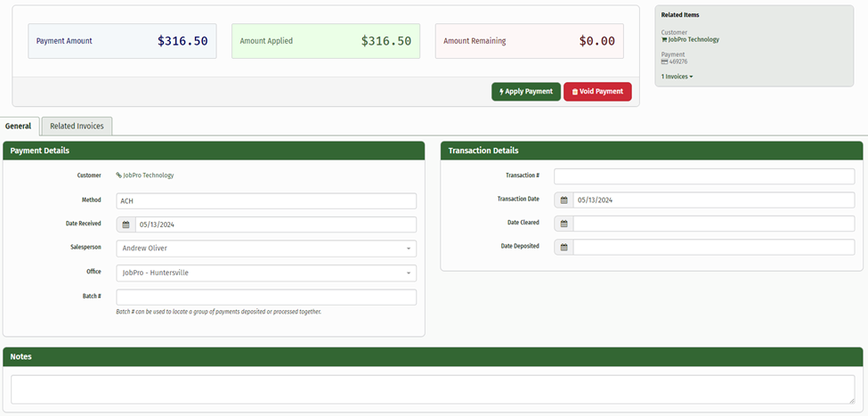Click into the Transaction # field
The image size is (868, 416).
point(703,176)
